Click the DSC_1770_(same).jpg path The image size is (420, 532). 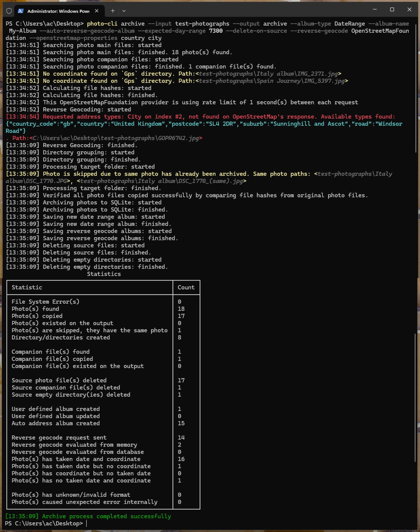tap(161, 181)
